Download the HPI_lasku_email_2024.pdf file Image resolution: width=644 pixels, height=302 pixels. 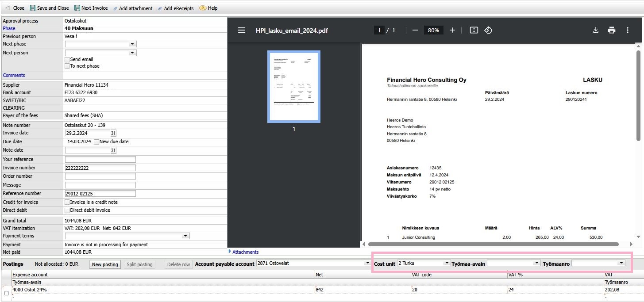596,30
